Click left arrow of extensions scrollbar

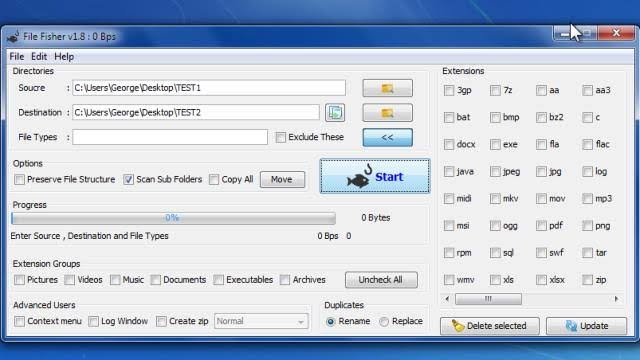(447, 299)
